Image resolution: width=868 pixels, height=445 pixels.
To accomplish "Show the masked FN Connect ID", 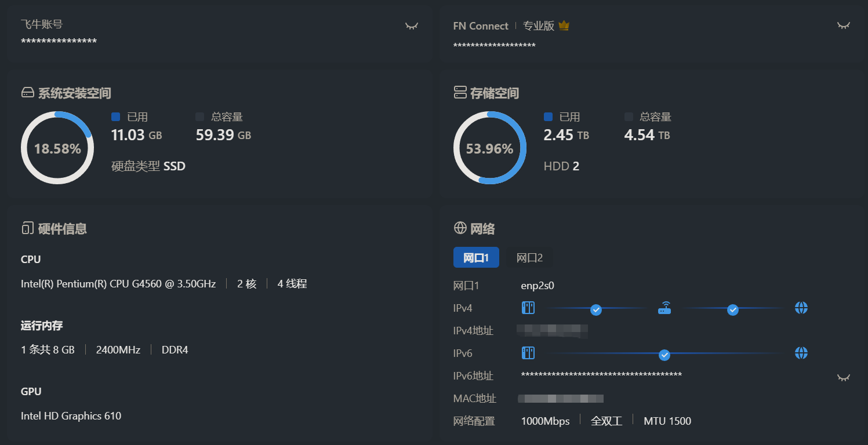I will click(x=843, y=25).
